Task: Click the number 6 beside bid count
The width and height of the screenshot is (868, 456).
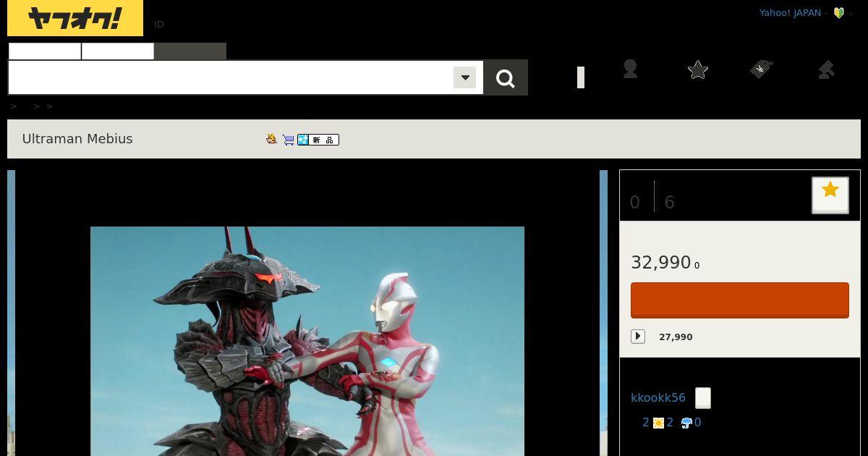Action: pos(670,203)
